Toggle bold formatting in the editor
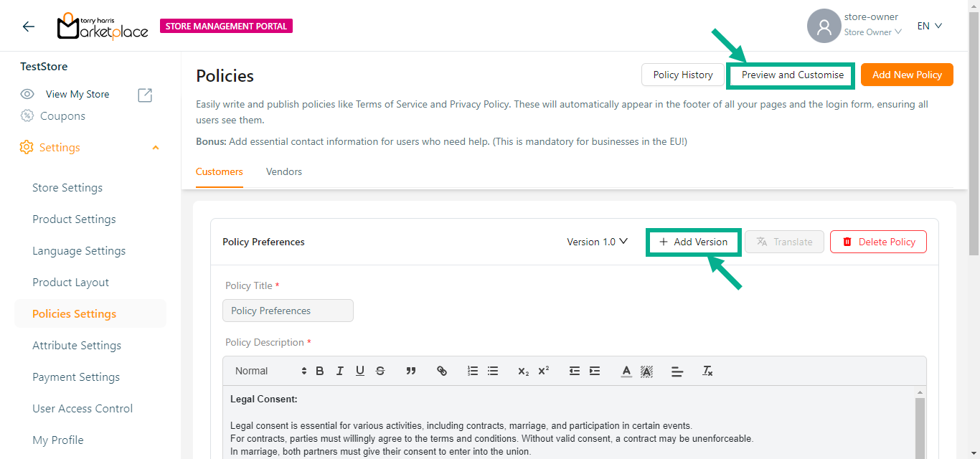The width and height of the screenshot is (980, 459). coord(320,371)
